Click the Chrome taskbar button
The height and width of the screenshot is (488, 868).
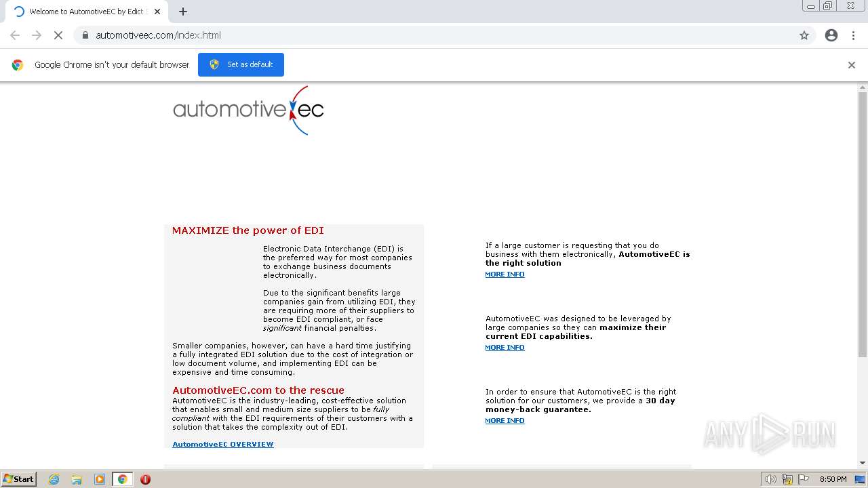click(123, 479)
